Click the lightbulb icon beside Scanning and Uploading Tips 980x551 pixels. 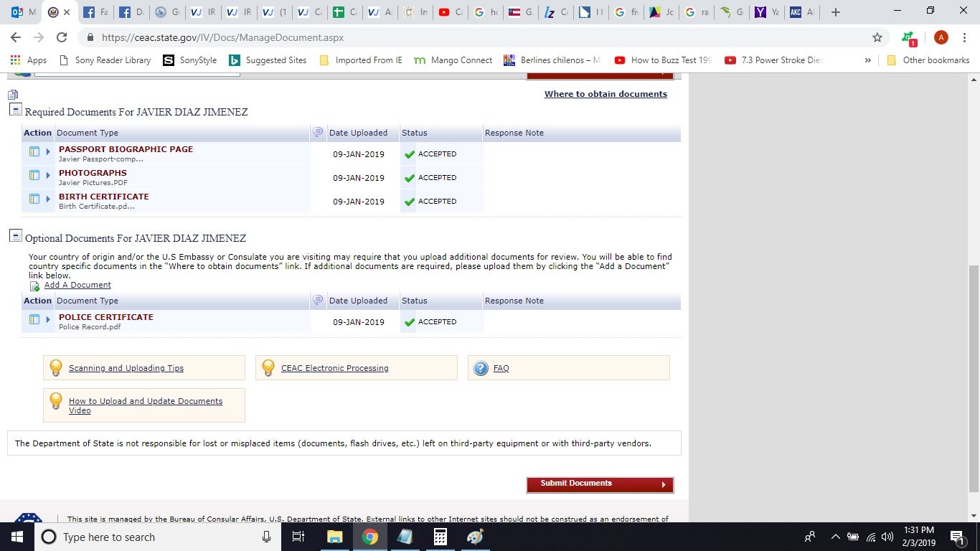[56, 368]
